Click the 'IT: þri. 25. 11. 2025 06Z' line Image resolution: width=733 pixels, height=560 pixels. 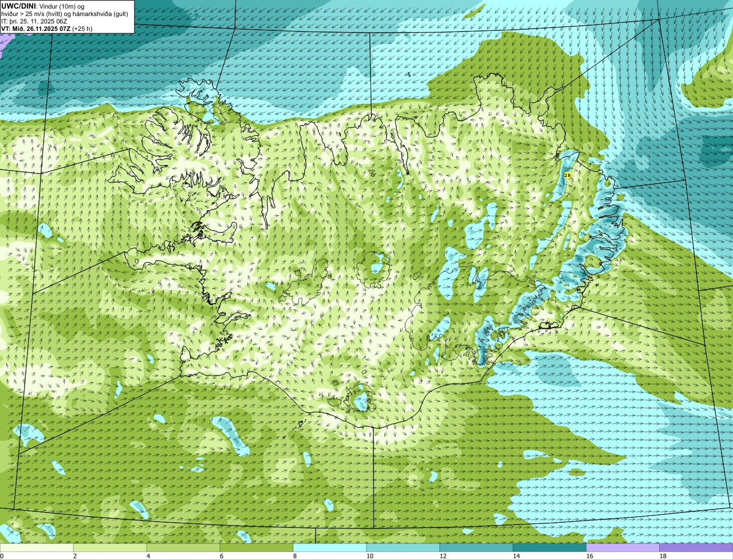point(36,21)
